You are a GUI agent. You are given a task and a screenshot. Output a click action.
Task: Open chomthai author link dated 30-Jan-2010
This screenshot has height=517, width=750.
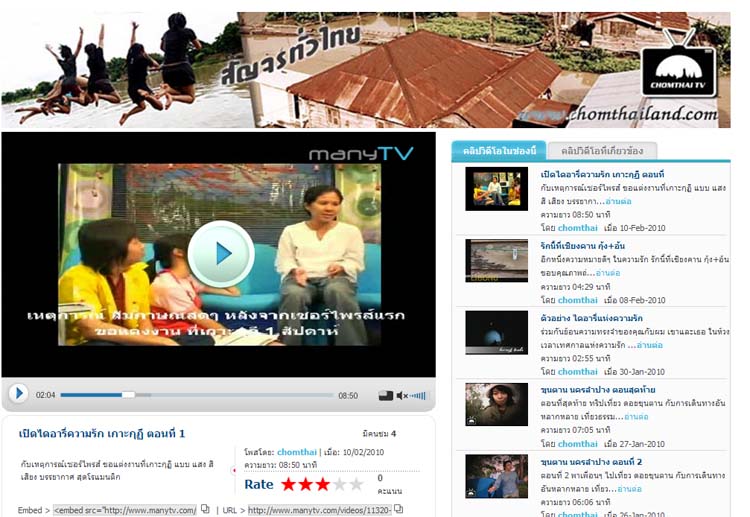click(x=578, y=372)
